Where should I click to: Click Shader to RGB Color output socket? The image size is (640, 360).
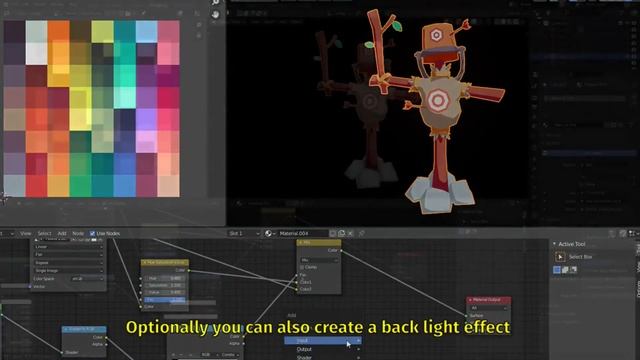(106, 337)
